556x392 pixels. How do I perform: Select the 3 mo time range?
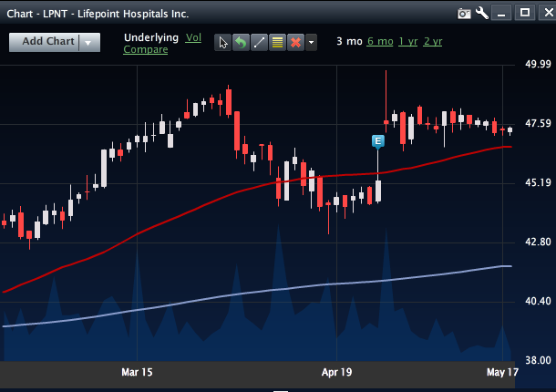tap(349, 42)
